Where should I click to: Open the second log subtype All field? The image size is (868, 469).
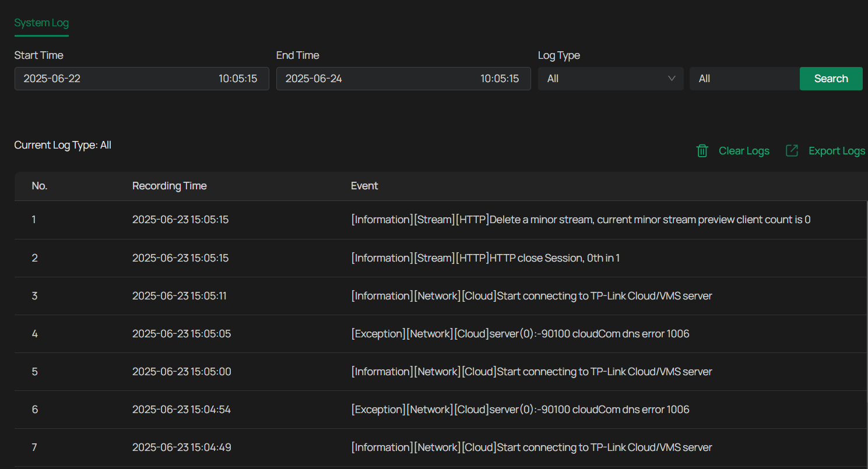pyautogui.click(x=744, y=79)
